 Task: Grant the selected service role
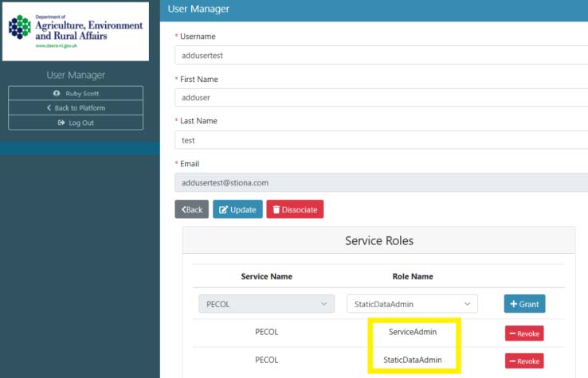524,304
